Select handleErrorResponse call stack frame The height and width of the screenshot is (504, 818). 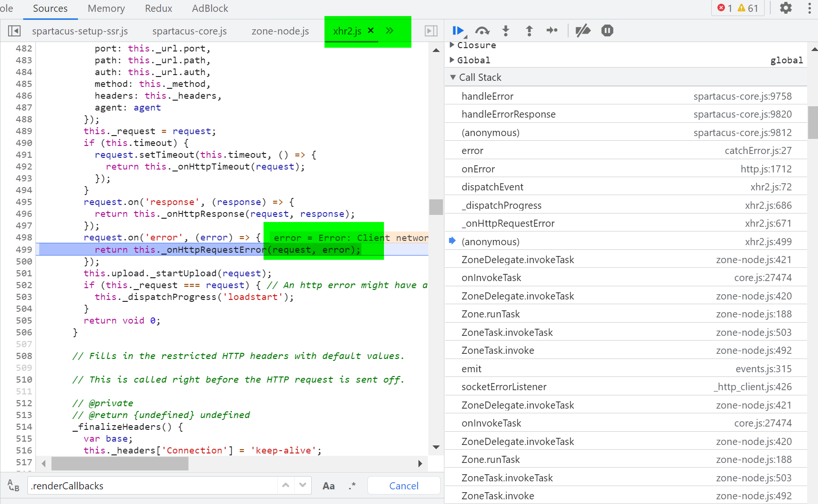pyautogui.click(x=626, y=114)
